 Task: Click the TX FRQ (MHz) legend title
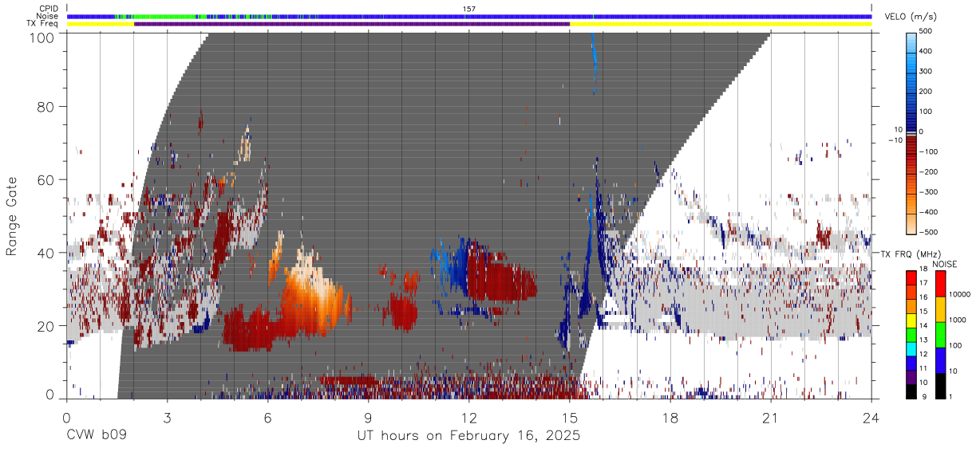click(x=908, y=254)
